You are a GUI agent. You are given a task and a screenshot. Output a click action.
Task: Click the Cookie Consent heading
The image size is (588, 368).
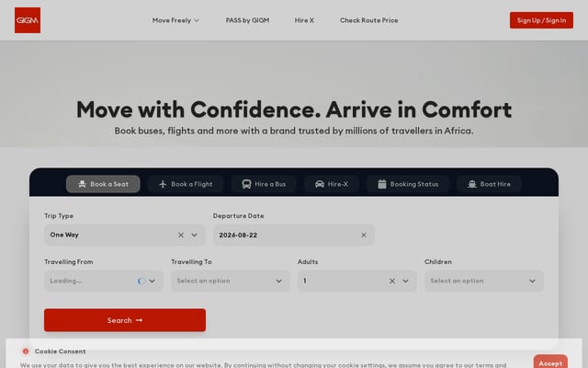(x=60, y=351)
